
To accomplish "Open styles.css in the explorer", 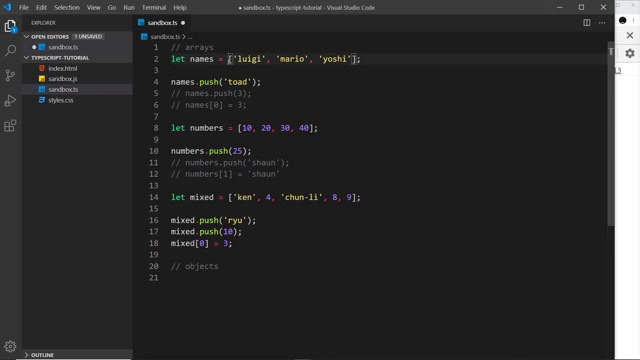I will tap(61, 100).
